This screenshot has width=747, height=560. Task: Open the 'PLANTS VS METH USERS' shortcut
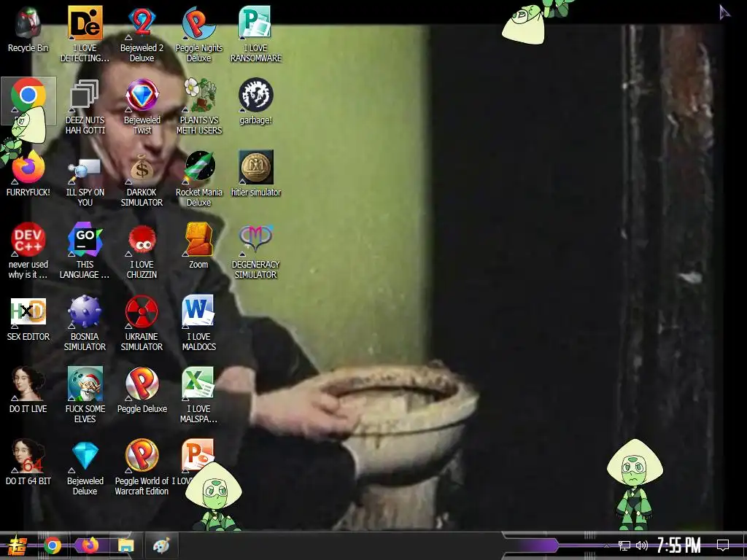[198, 106]
